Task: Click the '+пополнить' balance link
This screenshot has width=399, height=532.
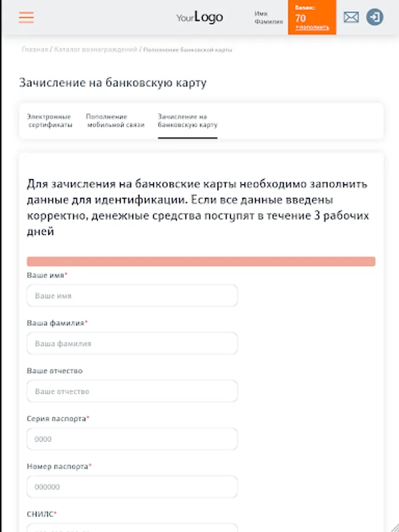Action: coord(313,28)
